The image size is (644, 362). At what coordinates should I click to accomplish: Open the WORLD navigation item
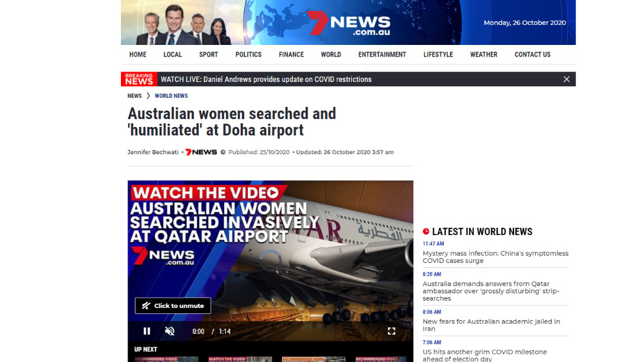pos(331,55)
